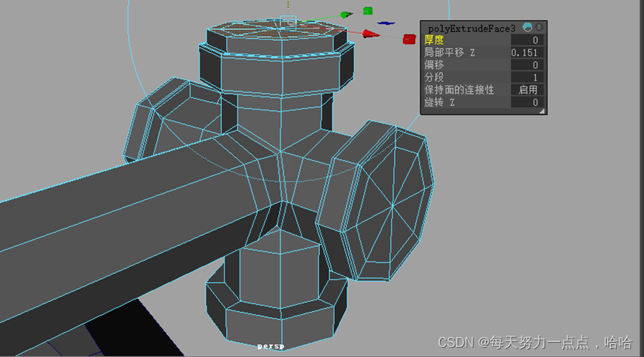This screenshot has height=357, width=644.
Task: Click the circular pin icon beside polyExtrudeFace3
Action: coord(528,27)
